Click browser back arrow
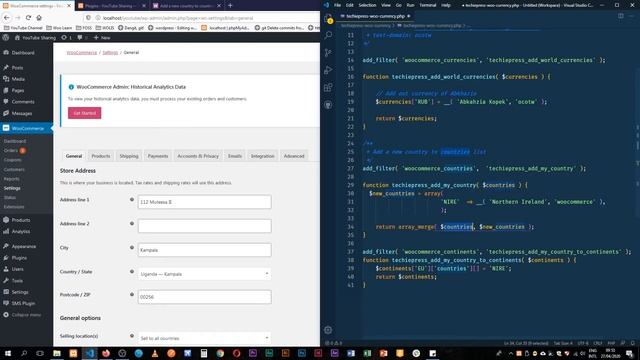Screen dimensions: 640x360 pyautogui.click(x=7, y=18)
